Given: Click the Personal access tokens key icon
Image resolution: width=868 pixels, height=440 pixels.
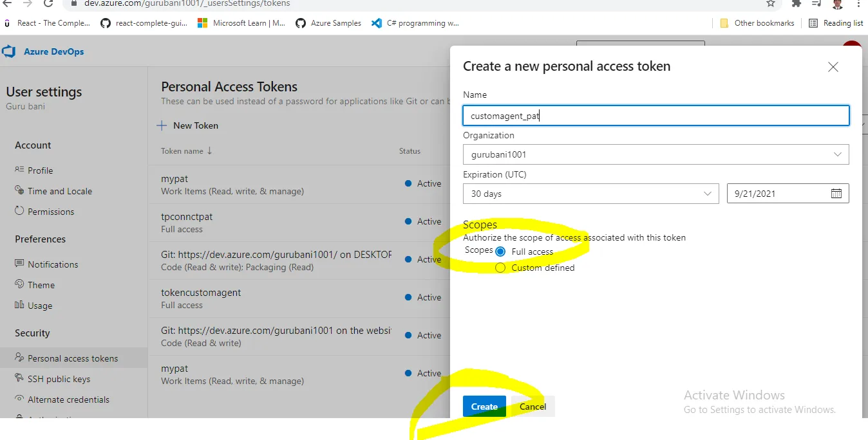Looking at the screenshot, I should [19, 358].
